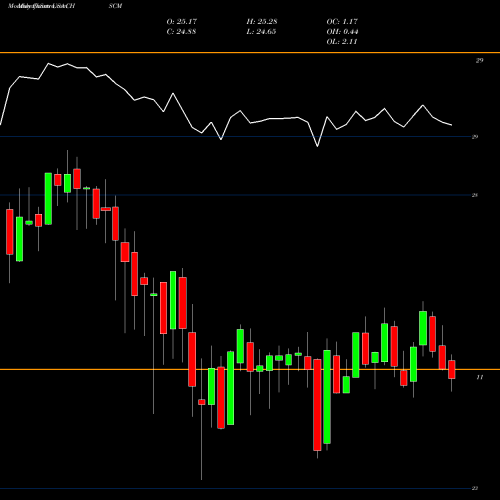Click the OC: 1.17 readout

pyautogui.click(x=342, y=22)
